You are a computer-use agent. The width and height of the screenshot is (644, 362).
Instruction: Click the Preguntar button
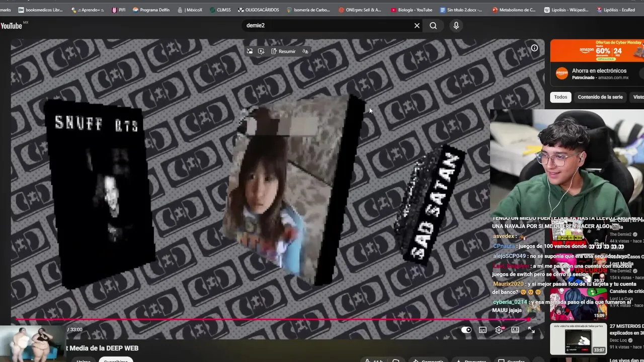471,360
